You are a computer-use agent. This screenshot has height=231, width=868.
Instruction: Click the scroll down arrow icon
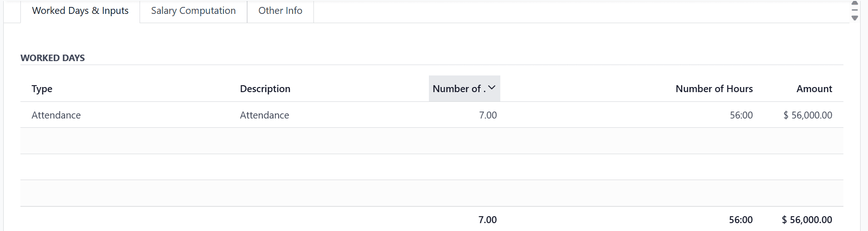tap(855, 18)
